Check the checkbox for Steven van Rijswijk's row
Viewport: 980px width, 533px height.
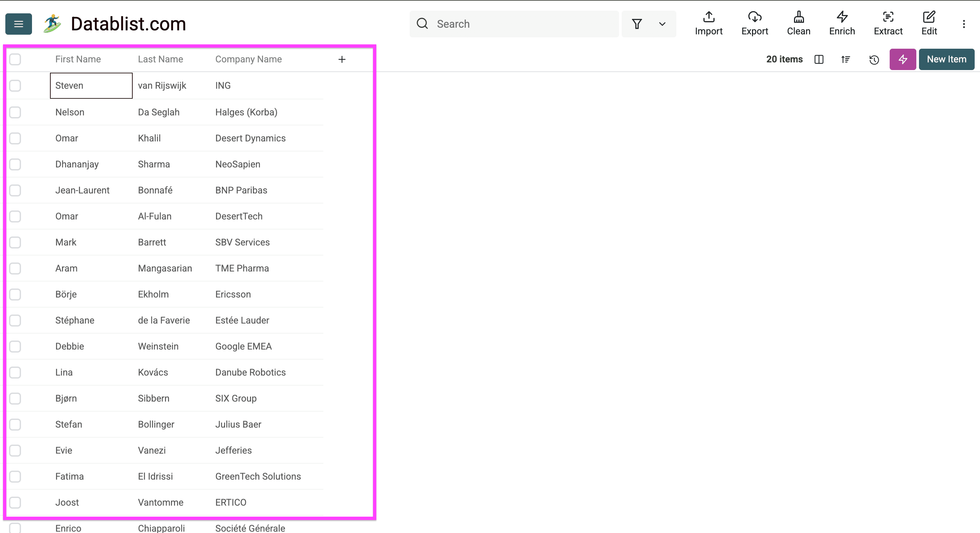coord(15,86)
